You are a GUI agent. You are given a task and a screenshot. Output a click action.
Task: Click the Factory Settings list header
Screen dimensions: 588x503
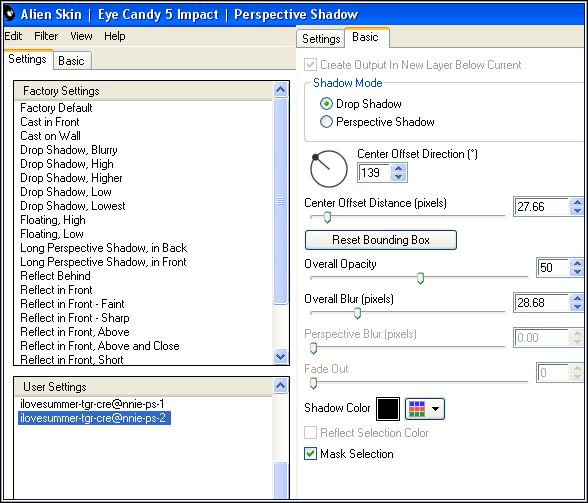(144, 91)
